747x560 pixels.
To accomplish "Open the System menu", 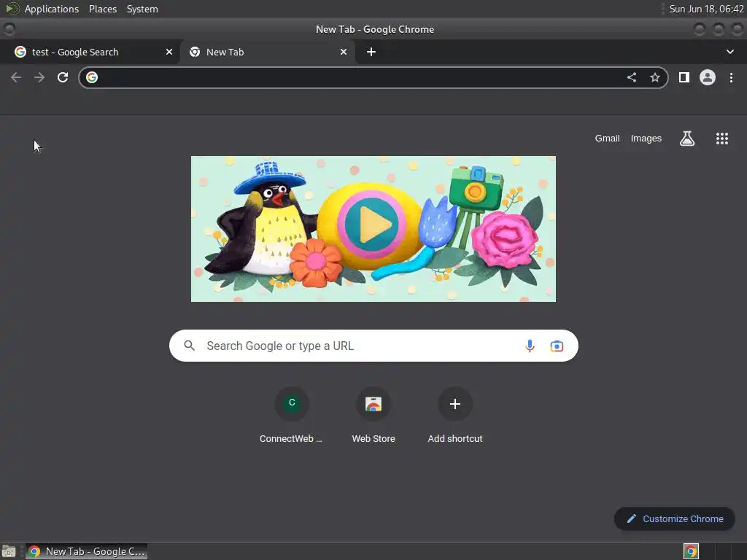I will [x=142, y=9].
